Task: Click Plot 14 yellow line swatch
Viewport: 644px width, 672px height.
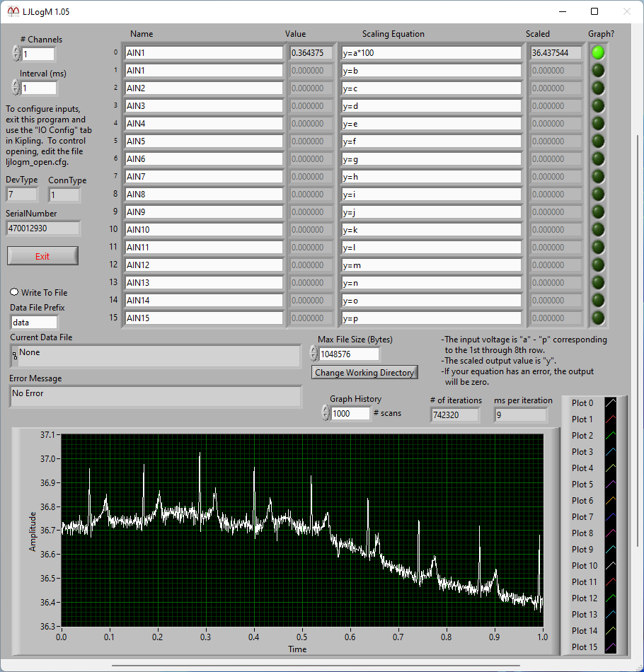Action: pos(610,631)
